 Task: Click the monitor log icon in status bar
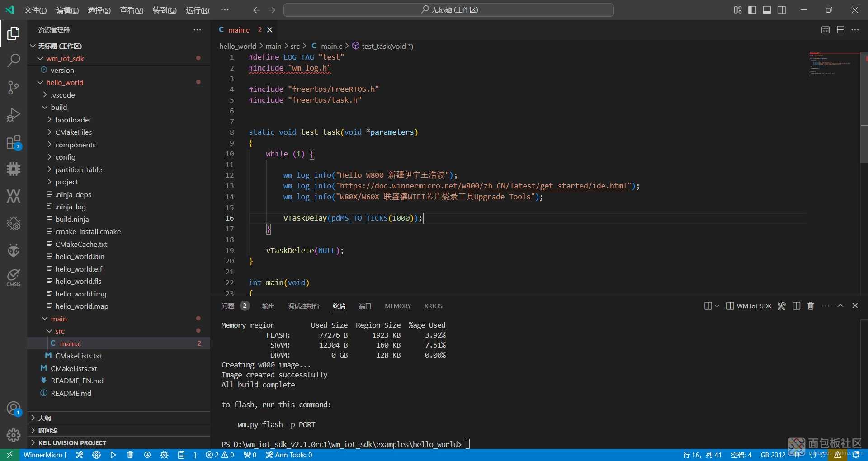coord(181,455)
